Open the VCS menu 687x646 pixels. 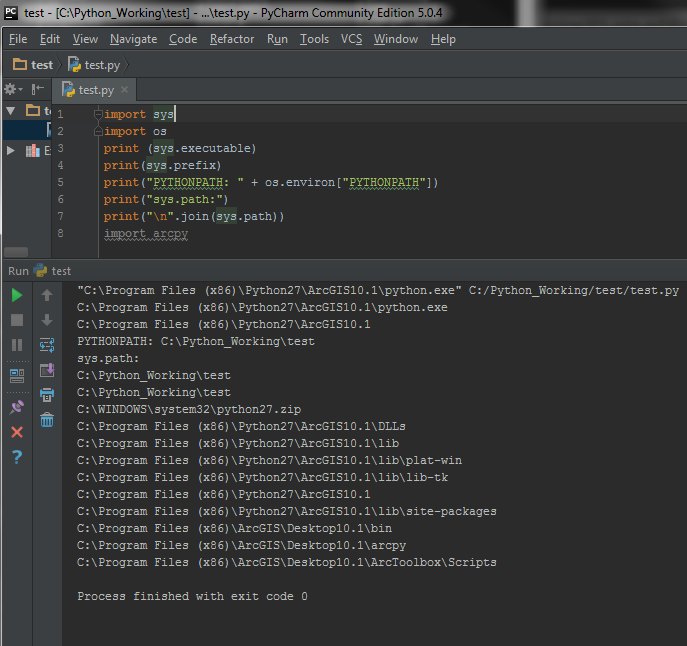[x=351, y=39]
